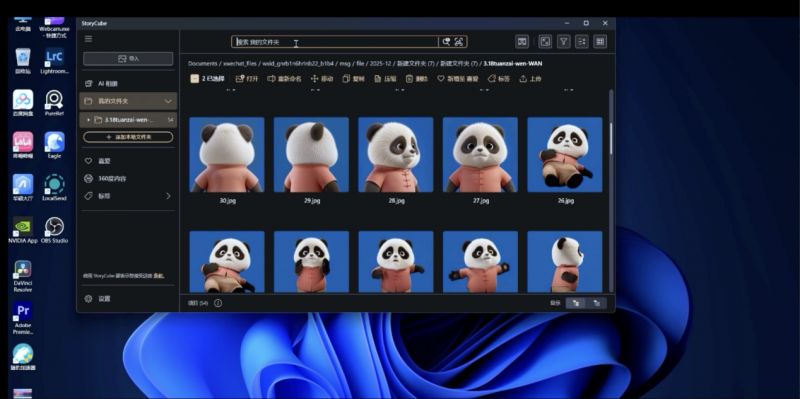800x399 pixels.
Task: Open the DaVinci Resolve desktop icon
Action: tap(22, 276)
